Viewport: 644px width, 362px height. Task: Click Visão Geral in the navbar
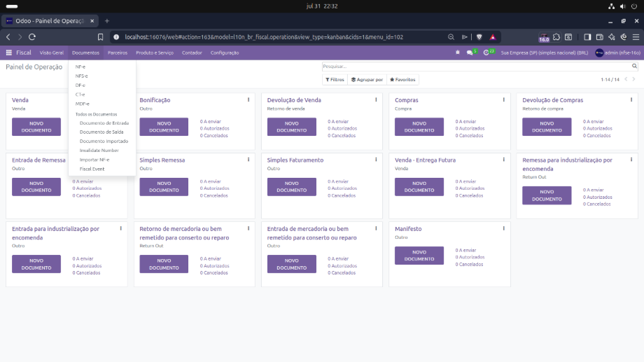click(x=52, y=53)
